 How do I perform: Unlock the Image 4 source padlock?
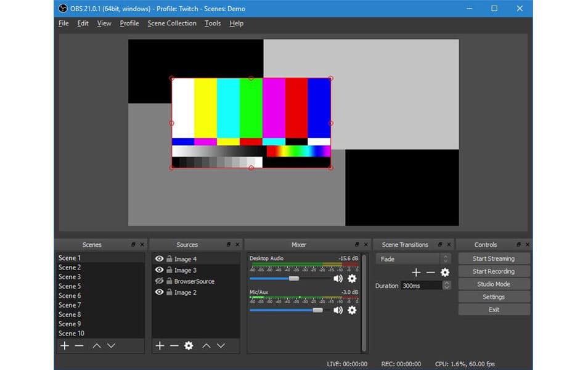pos(169,259)
